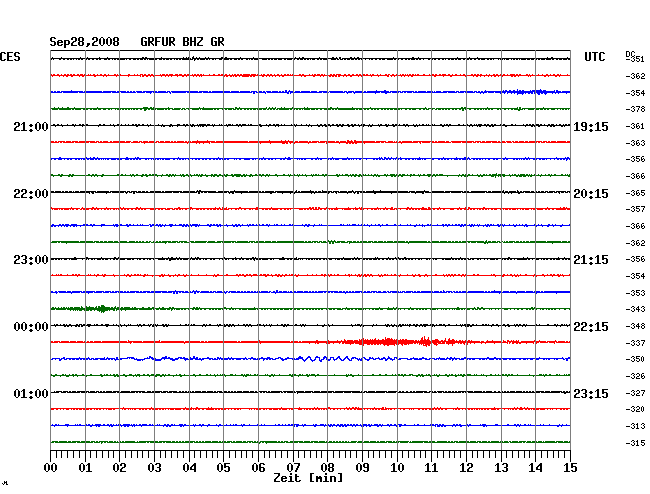Click the 14 minute axis label
650x494 pixels.
point(535,467)
